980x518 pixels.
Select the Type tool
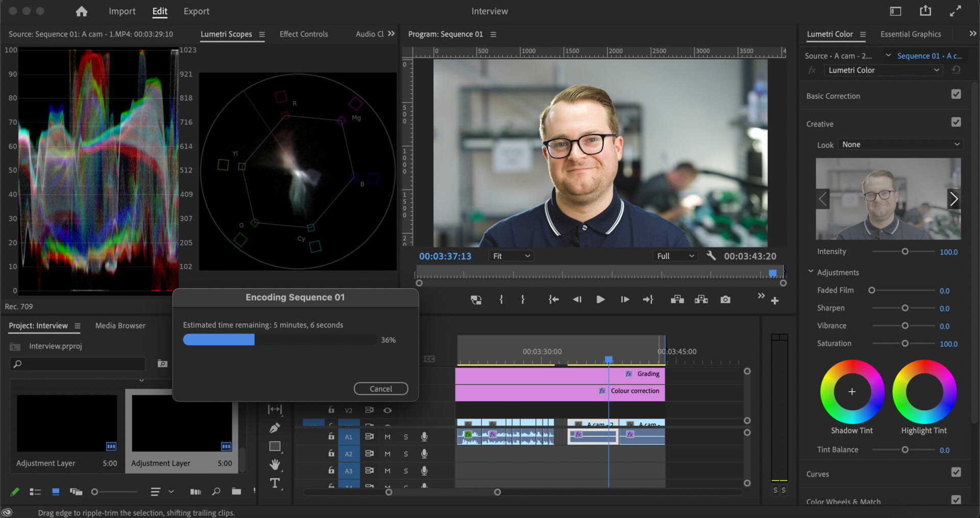pyautogui.click(x=275, y=483)
